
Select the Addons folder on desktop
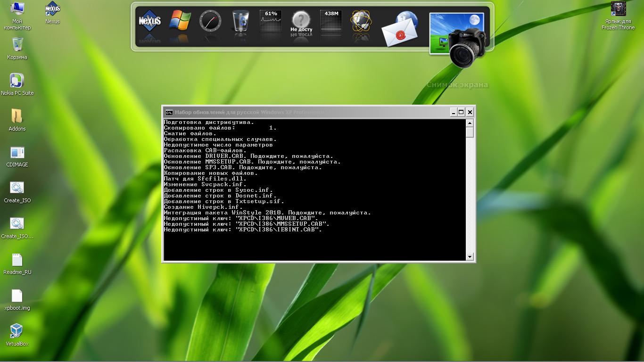tap(17, 116)
